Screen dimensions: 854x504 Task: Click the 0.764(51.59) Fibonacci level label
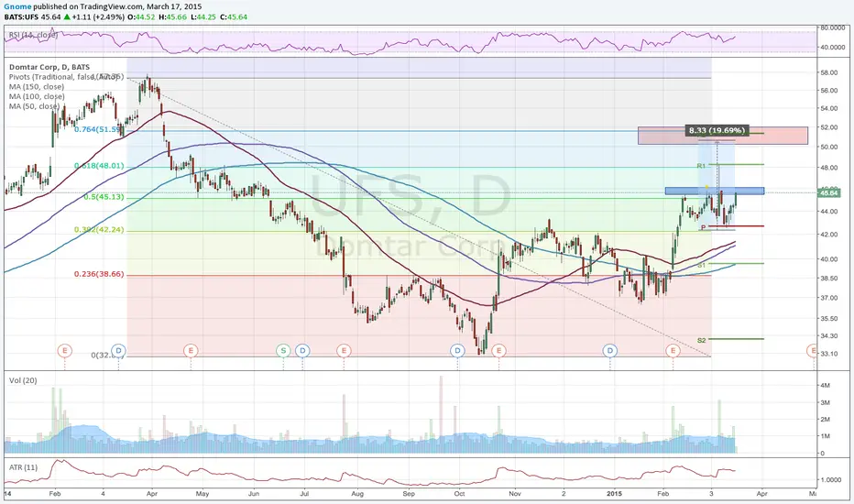pos(99,129)
